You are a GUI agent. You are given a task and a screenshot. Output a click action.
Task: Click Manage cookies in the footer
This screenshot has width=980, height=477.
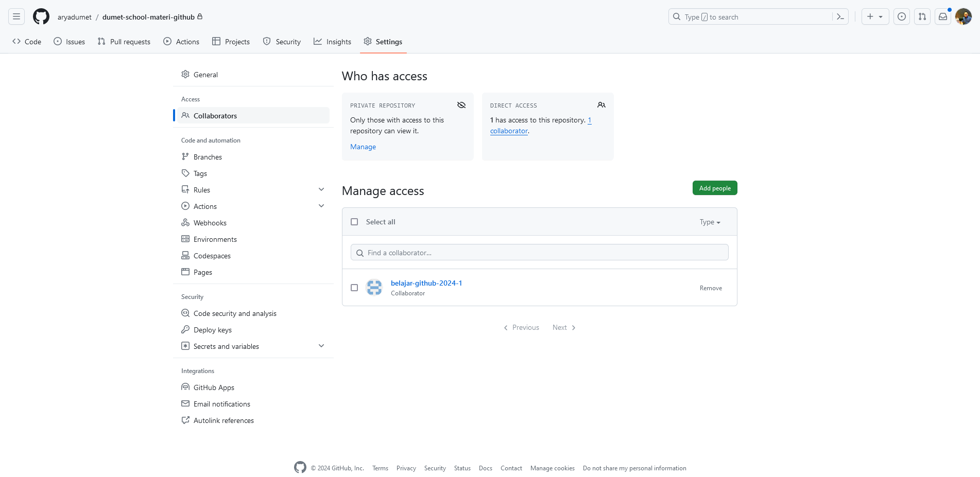[x=552, y=468]
